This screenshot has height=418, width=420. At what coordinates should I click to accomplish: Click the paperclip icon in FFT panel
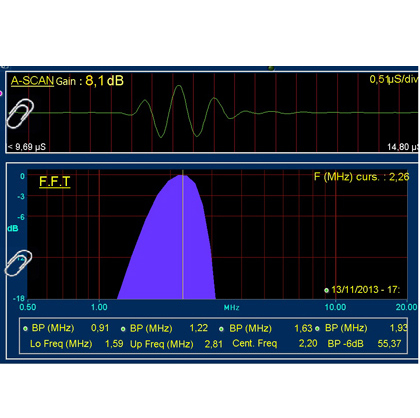[18, 263]
